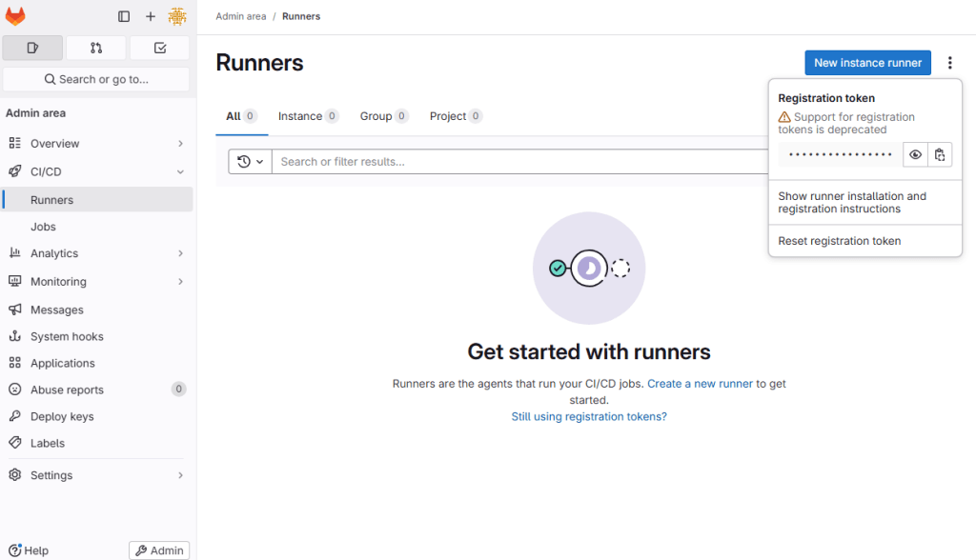This screenshot has height=560, width=976.
Task: Click the System hooks anchor icon
Action: 15,336
